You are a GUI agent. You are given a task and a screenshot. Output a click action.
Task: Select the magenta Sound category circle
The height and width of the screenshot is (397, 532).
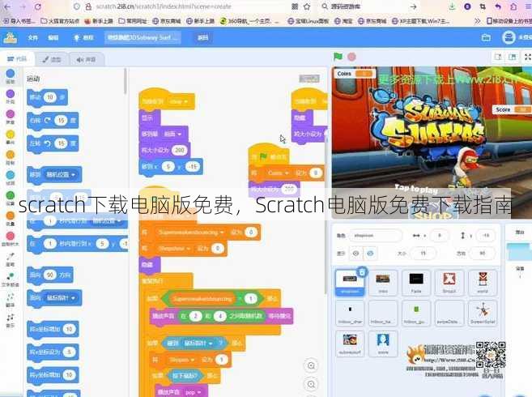click(x=11, y=113)
